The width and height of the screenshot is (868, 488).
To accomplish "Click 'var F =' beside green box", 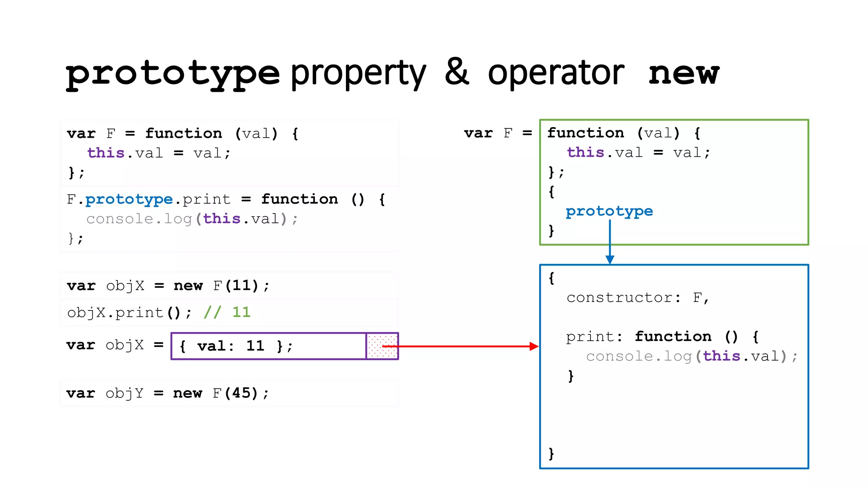I will (x=498, y=133).
